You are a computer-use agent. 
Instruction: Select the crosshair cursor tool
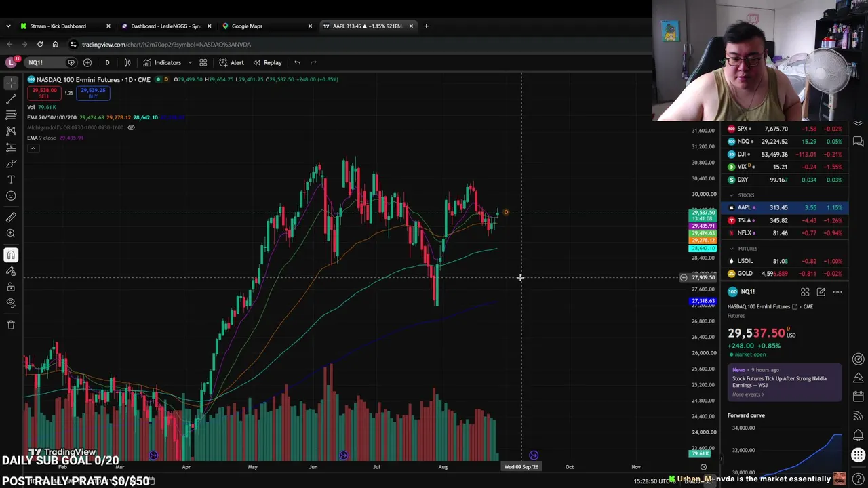point(11,82)
